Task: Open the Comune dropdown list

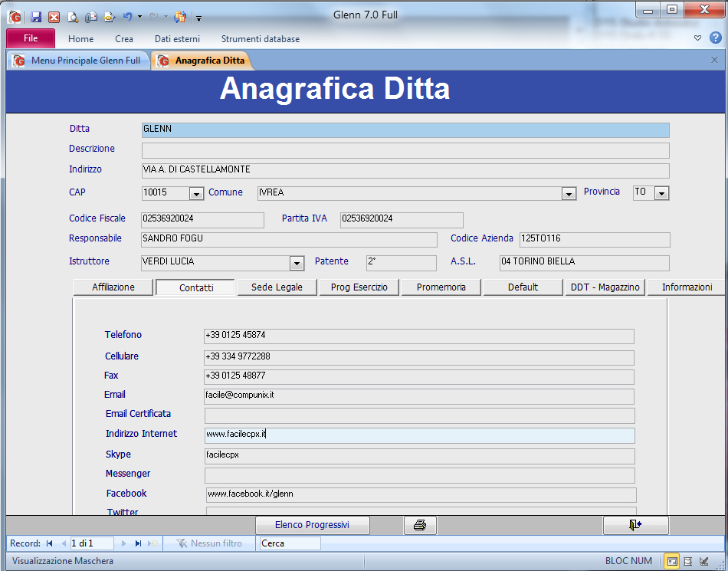Action: coord(569,194)
